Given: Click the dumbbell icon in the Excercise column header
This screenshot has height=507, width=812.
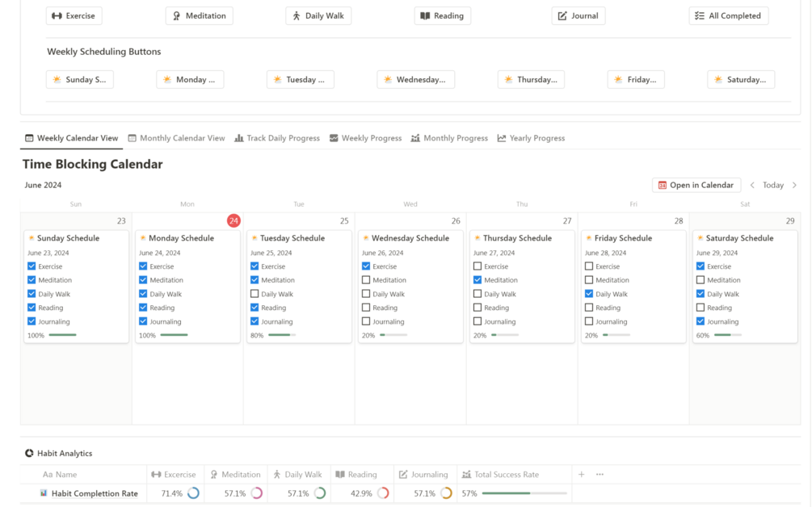Looking at the screenshot, I should click(156, 475).
